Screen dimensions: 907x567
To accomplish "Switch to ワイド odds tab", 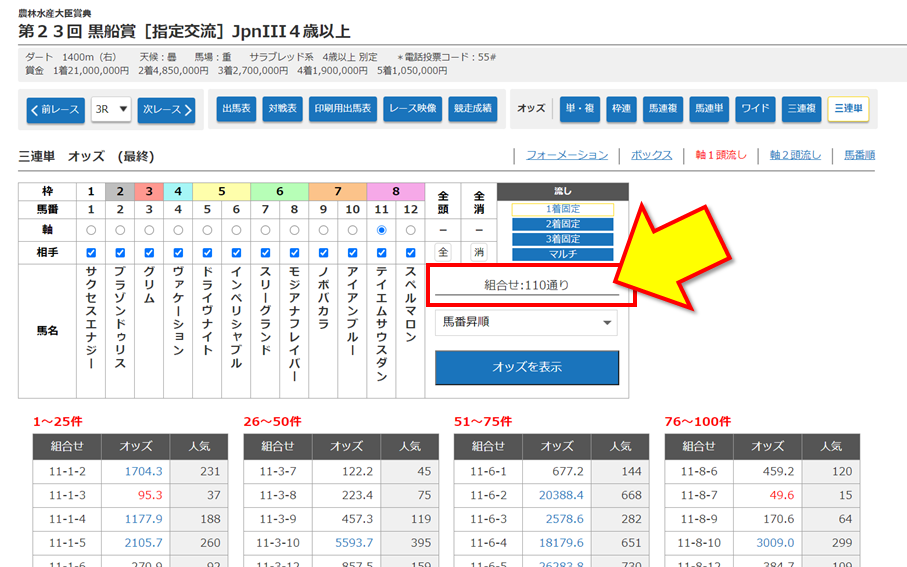I will point(756,109).
